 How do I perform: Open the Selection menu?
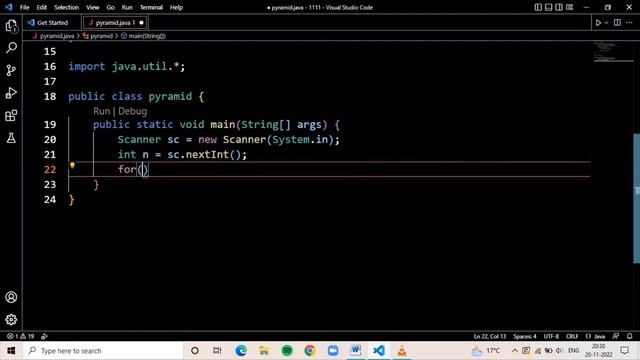click(67, 7)
